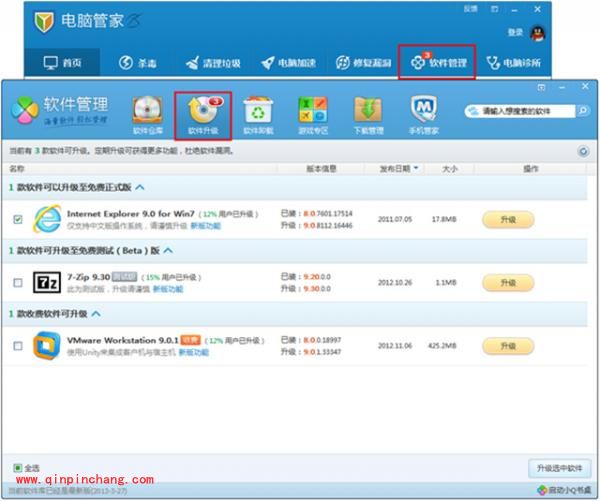Toggle the 全选 select-all checkbox
Image resolution: width=600 pixels, height=501 pixels.
[17, 468]
